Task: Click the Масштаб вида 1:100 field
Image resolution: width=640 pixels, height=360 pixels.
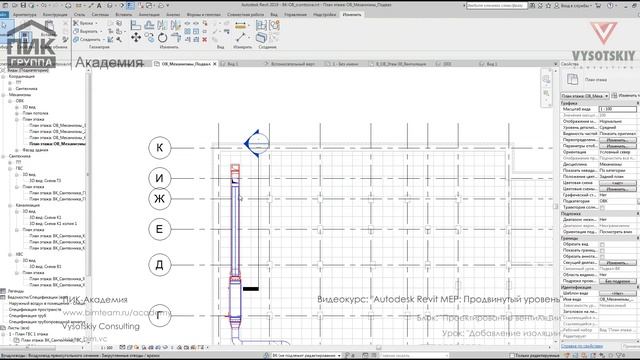Action: [617, 109]
